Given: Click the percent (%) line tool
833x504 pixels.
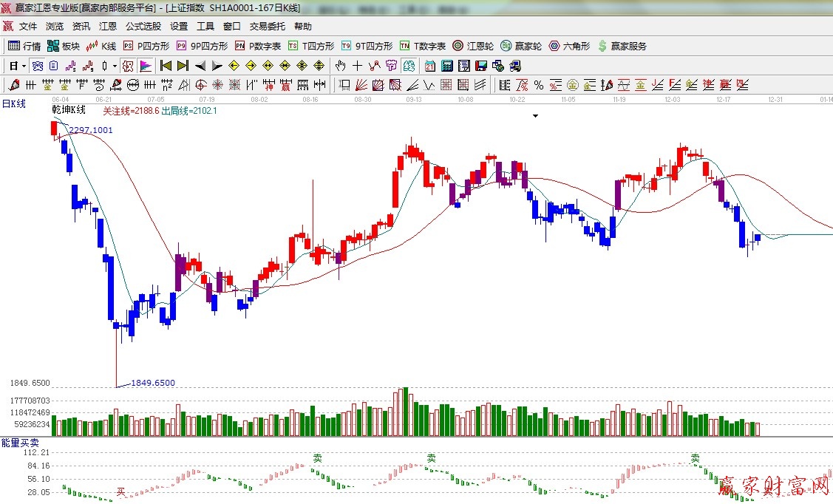Looking at the screenshot, I should coord(539,85).
